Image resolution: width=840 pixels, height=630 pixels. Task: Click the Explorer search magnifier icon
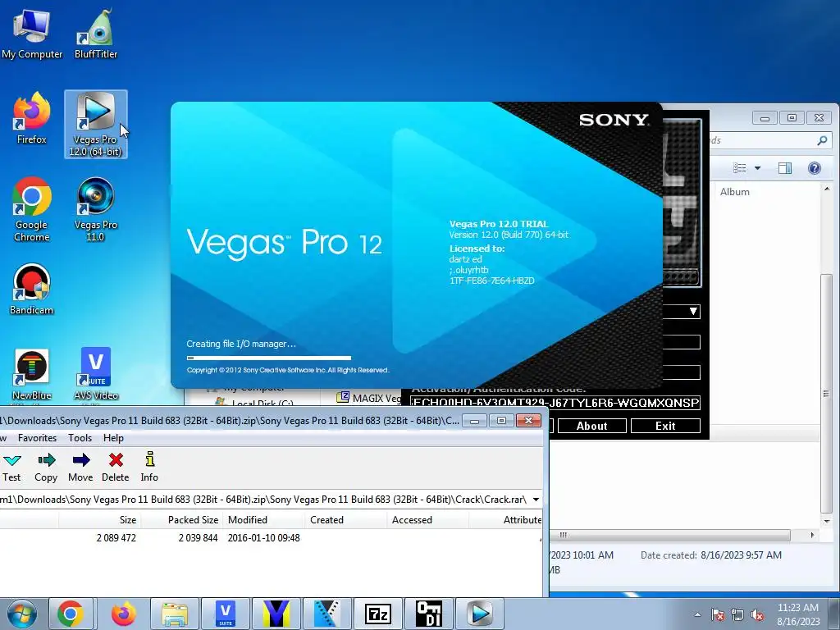coord(822,140)
